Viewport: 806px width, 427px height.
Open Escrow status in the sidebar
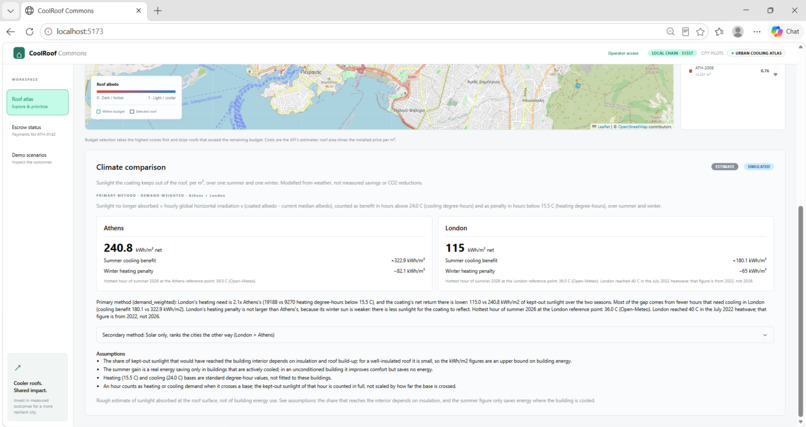point(33,131)
